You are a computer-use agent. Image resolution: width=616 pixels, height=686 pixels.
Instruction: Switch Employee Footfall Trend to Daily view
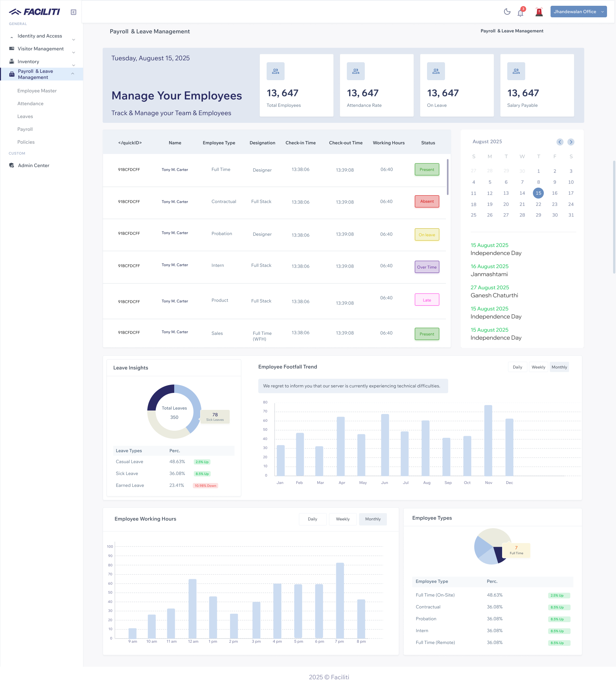click(517, 367)
